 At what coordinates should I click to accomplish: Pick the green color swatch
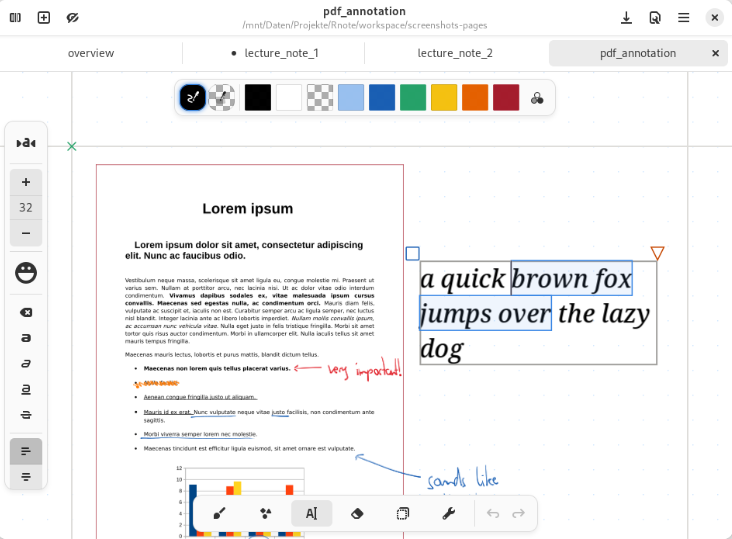413,98
